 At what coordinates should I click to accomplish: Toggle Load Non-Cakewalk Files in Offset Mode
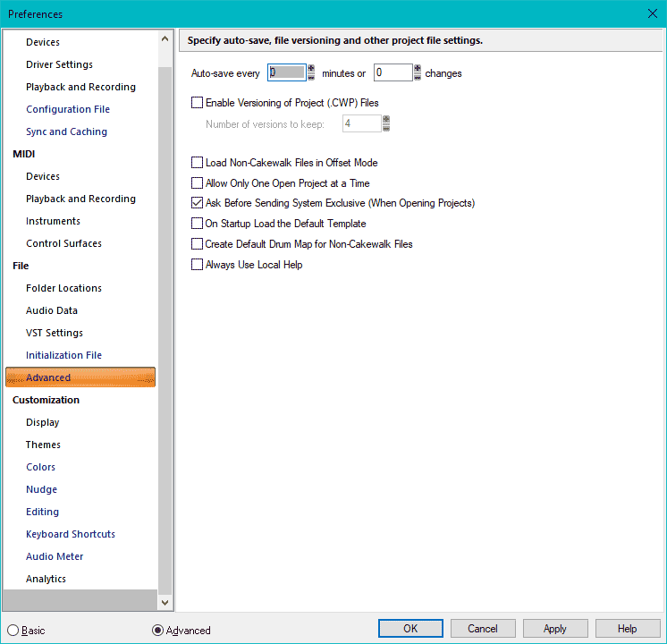(x=198, y=163)
